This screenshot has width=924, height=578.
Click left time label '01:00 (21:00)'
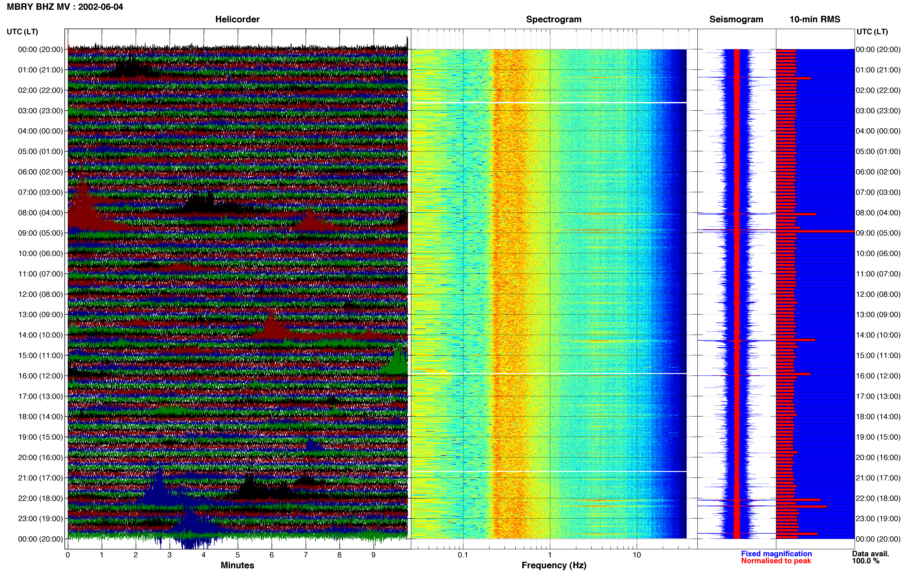(41, 70)
